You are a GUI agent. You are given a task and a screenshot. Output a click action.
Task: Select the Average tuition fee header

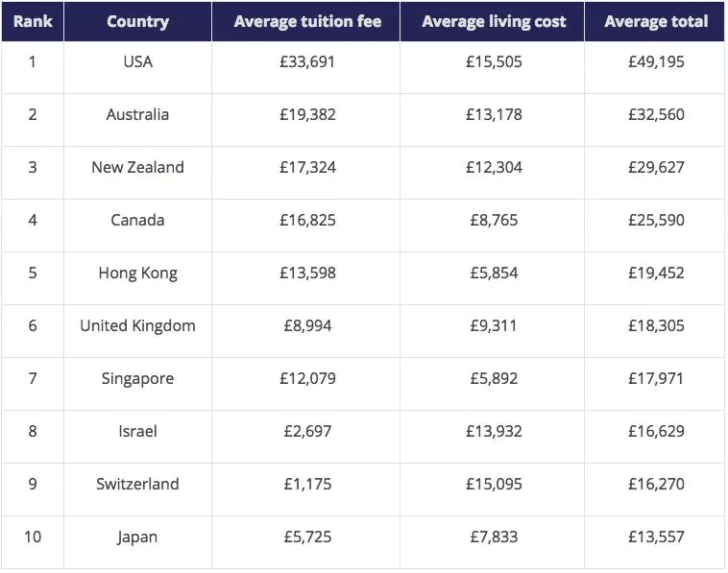coord(307,21)
